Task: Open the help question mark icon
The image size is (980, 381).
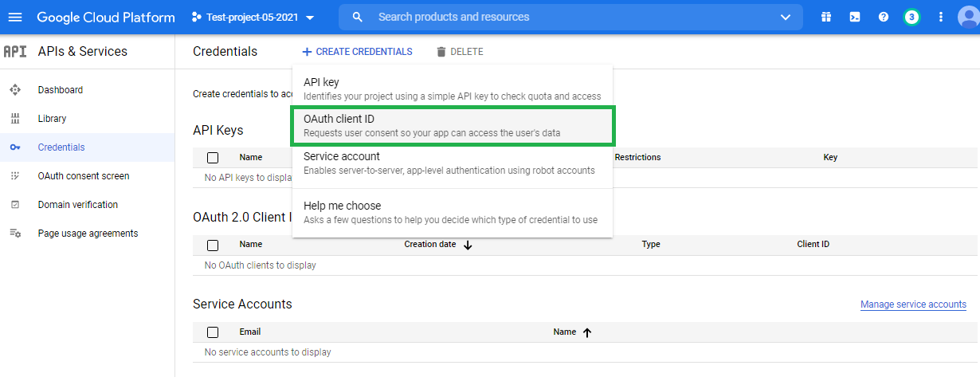Action: click(884, 17)
